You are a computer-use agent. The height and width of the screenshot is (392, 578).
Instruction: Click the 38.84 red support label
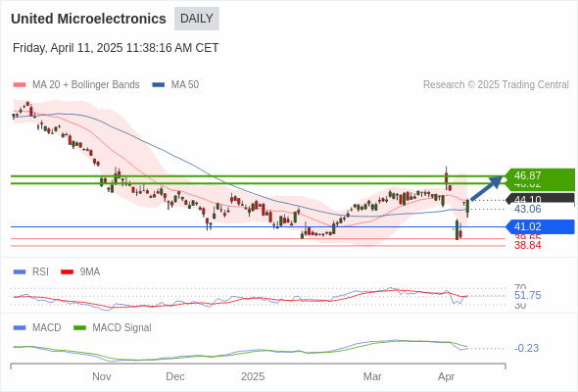(527, 245)
